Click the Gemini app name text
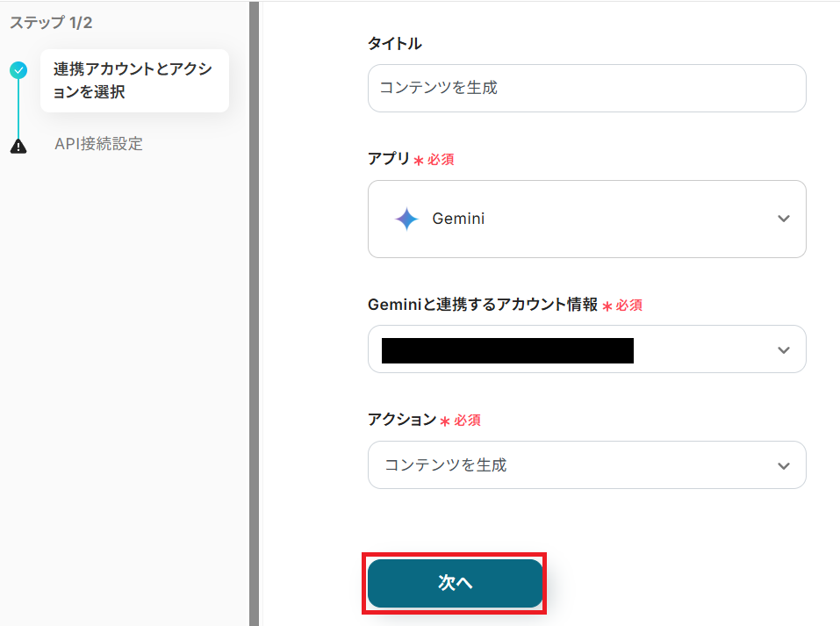Screen dimensions: 840x626 point(458,219)
